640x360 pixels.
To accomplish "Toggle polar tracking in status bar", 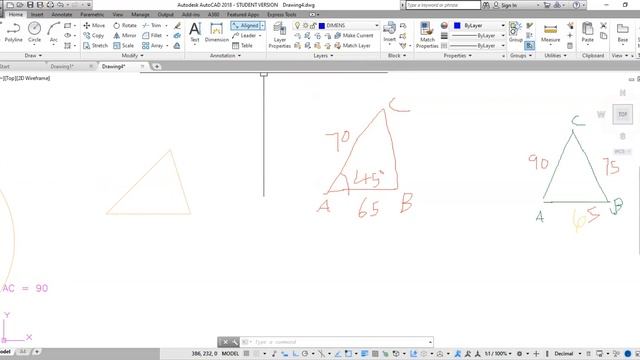I will tap(304, 353).
